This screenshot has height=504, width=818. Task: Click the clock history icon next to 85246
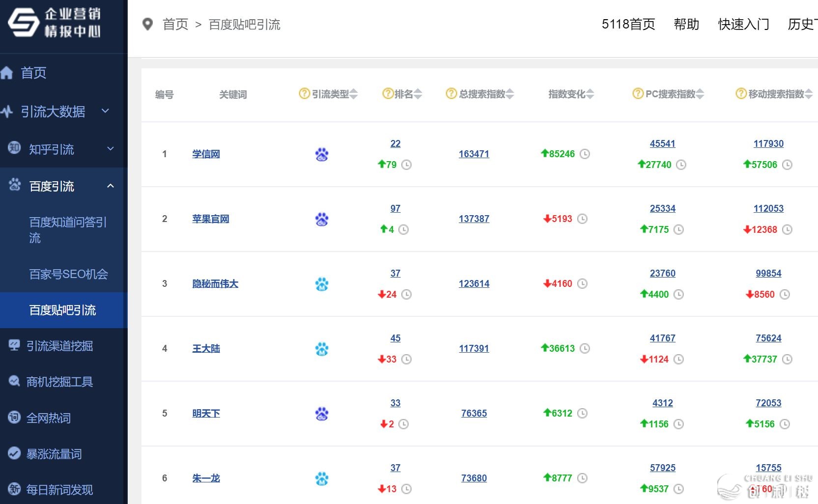click(x=585, y=154)
